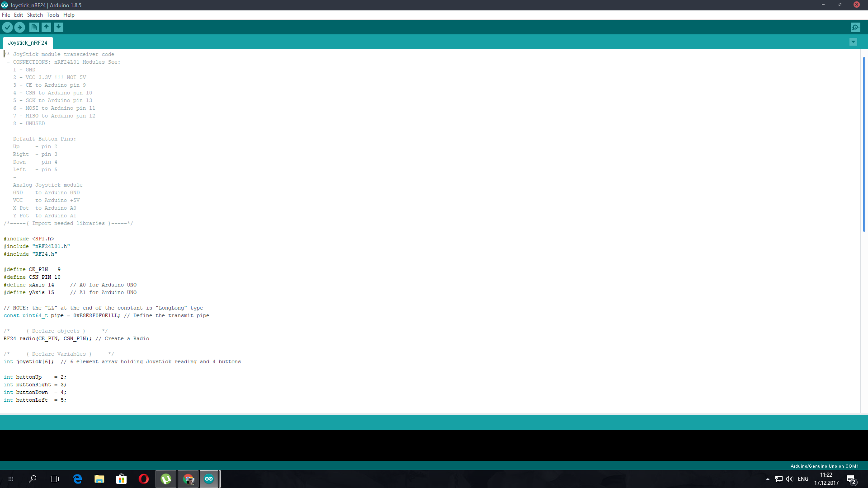The height and width of the screenshot is (488, 868).
Task: Open the Sketch menu
Action: point(35,15)
